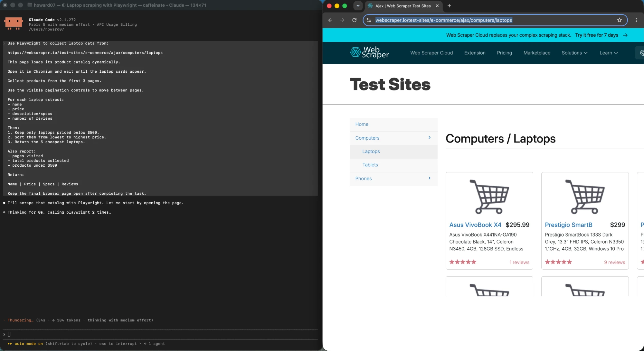This screenshot has height=351, width=644.
Task: Expand the Phones chevron arrow
Action: point(429,178)
